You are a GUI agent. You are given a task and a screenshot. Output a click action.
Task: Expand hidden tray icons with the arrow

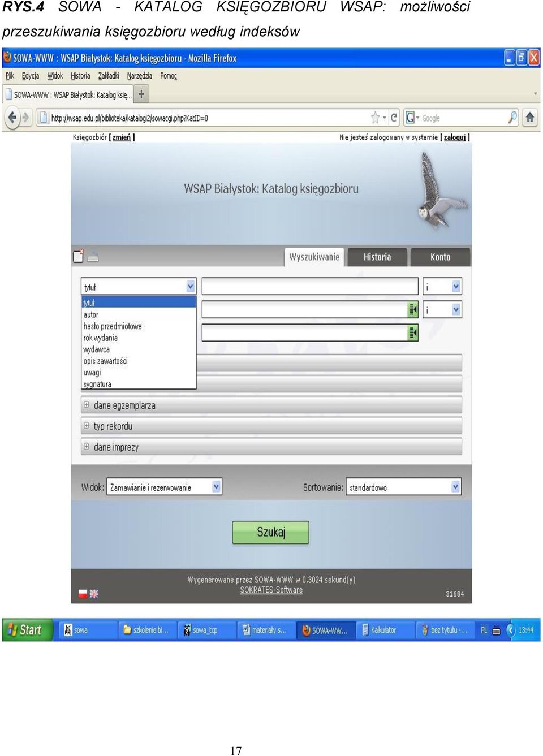(x=510, y=630)
